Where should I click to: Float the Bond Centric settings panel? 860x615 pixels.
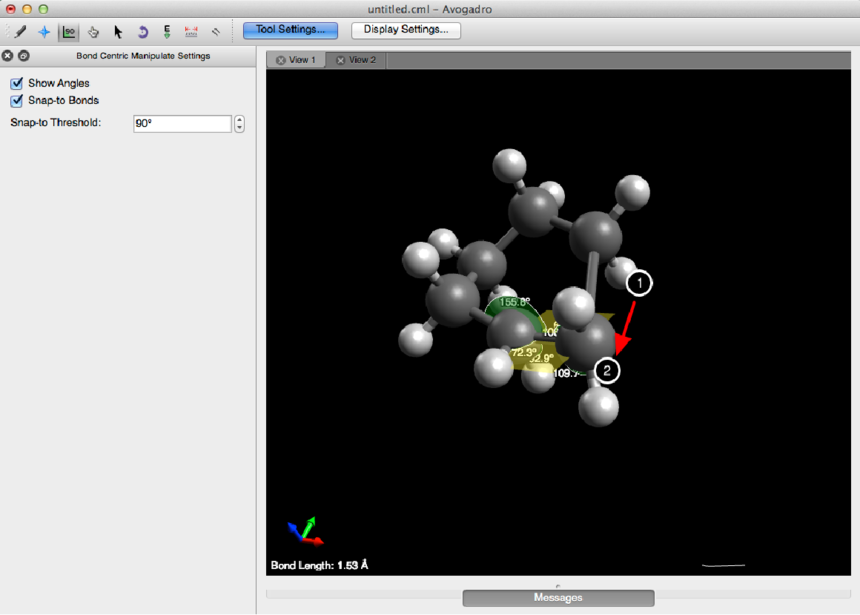coord(23,56)
